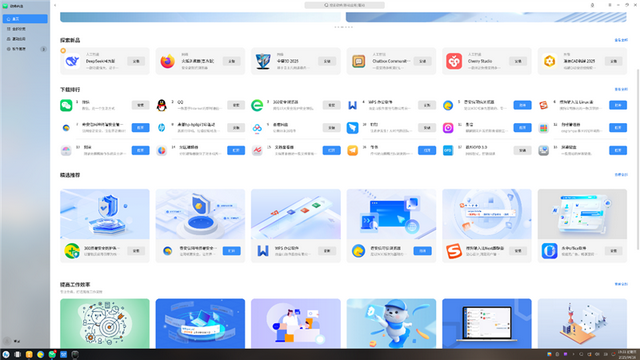Click the install button next to Cherry Studio

[x=518, y=61]
